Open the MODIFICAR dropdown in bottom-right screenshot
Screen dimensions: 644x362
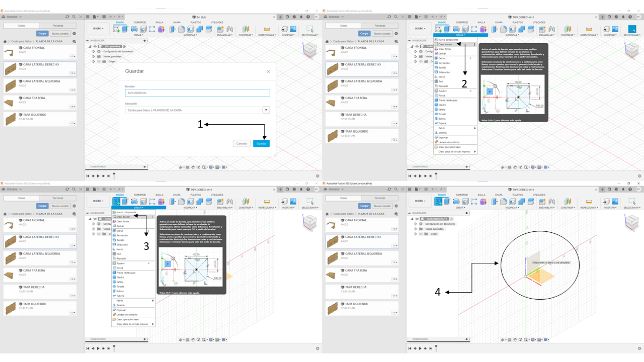point(512,208)
